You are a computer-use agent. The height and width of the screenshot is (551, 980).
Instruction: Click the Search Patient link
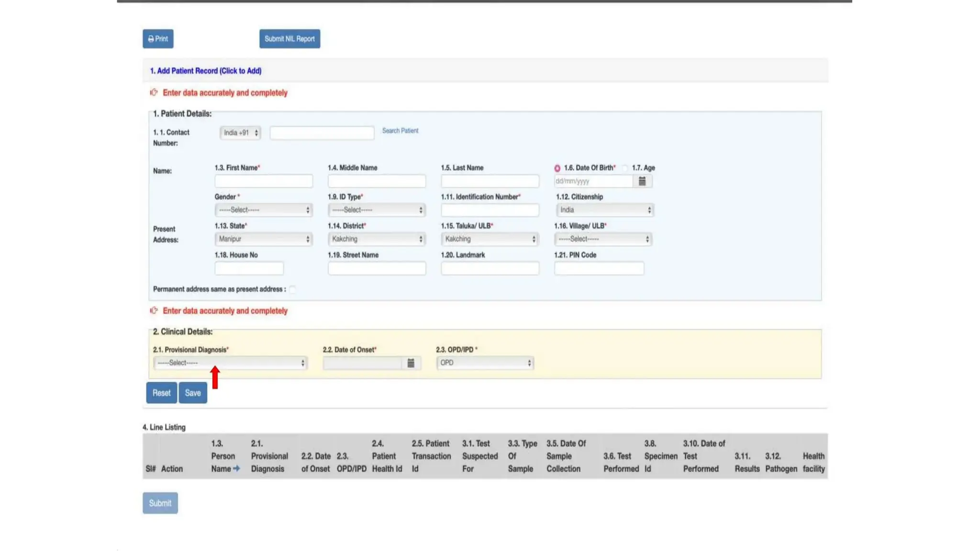[400, 131]
